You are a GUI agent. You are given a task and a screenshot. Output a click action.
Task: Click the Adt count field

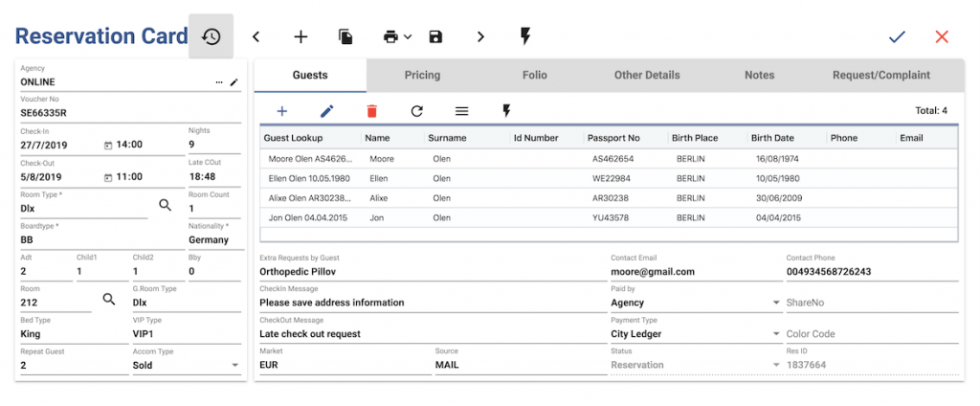46,267
